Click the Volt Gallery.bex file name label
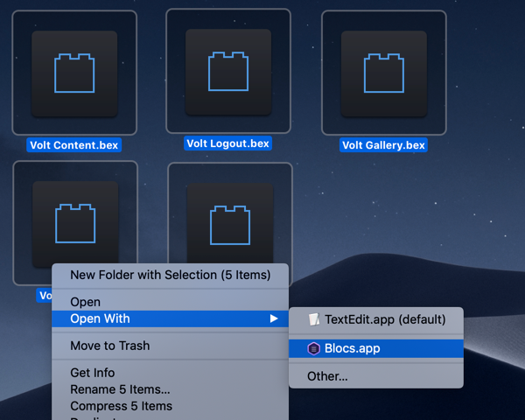Image resolution: width=525 pixels, height=420 pixels. click(x=383, y=145)
